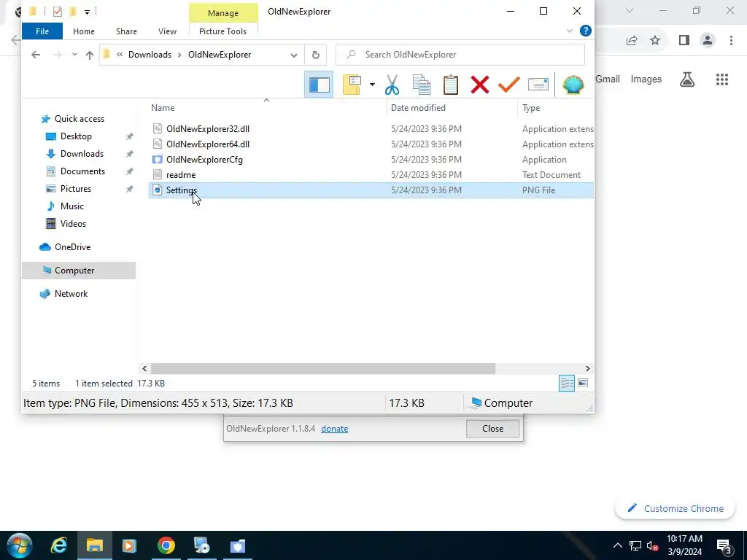The image size is (747, 560).
Task: Expand the ribbon with chevron arrow
Action: click(x=569, y=31)
